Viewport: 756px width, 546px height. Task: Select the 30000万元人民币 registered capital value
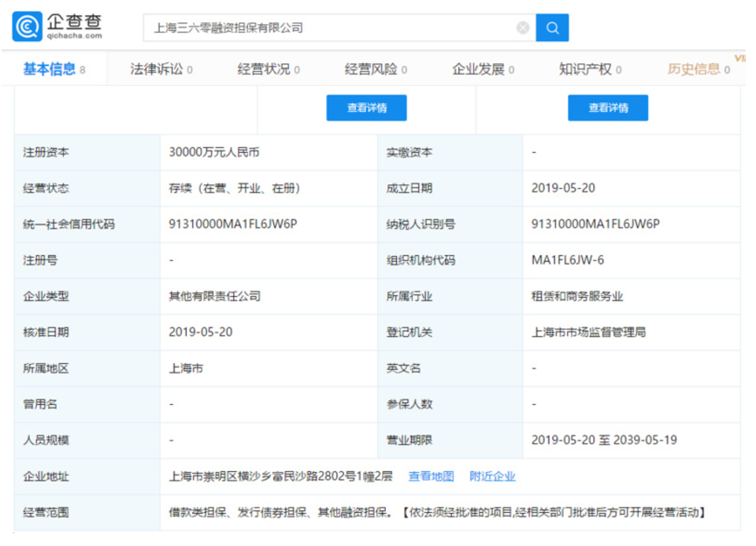pos(214,152)
